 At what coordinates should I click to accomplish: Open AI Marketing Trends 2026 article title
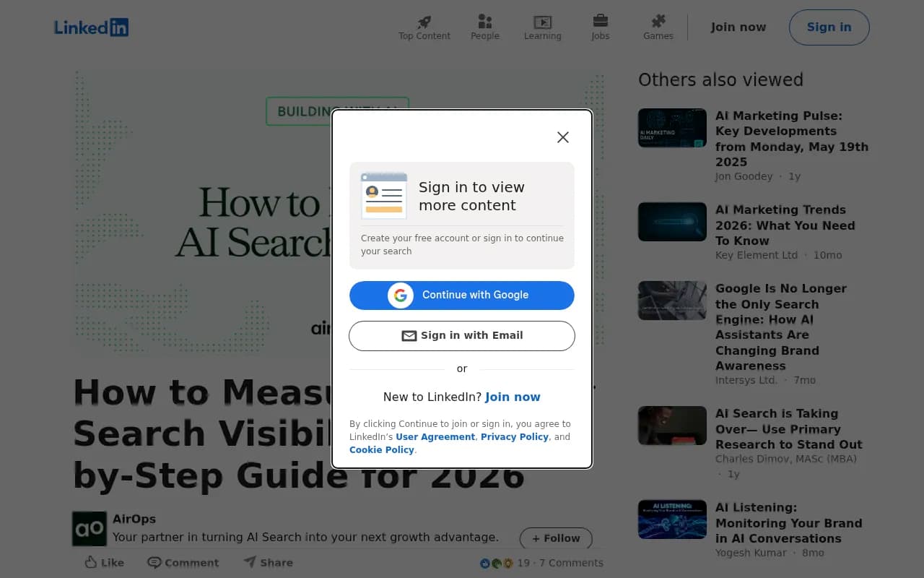coord(785,225)
